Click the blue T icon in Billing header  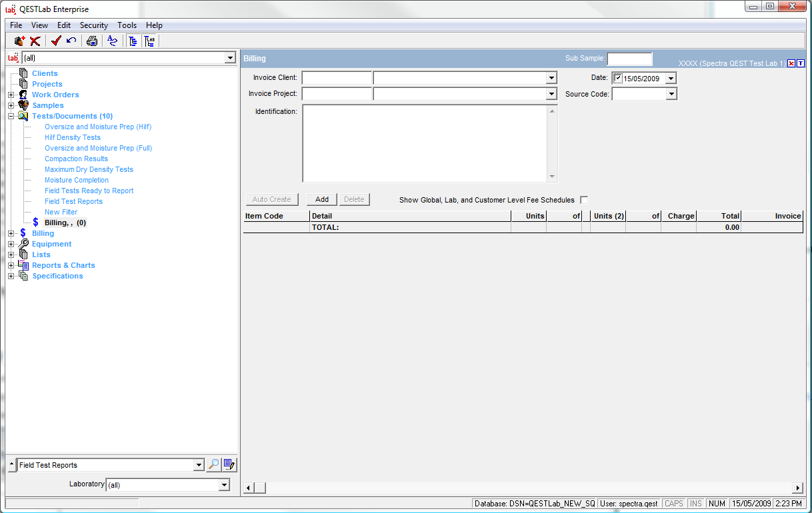pos(801,63)
